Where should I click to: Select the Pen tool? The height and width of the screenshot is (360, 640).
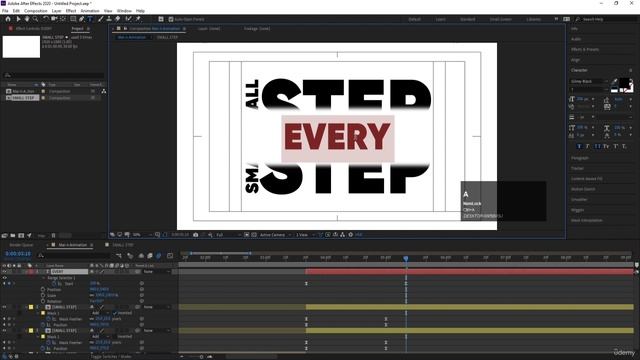[82, 19]
